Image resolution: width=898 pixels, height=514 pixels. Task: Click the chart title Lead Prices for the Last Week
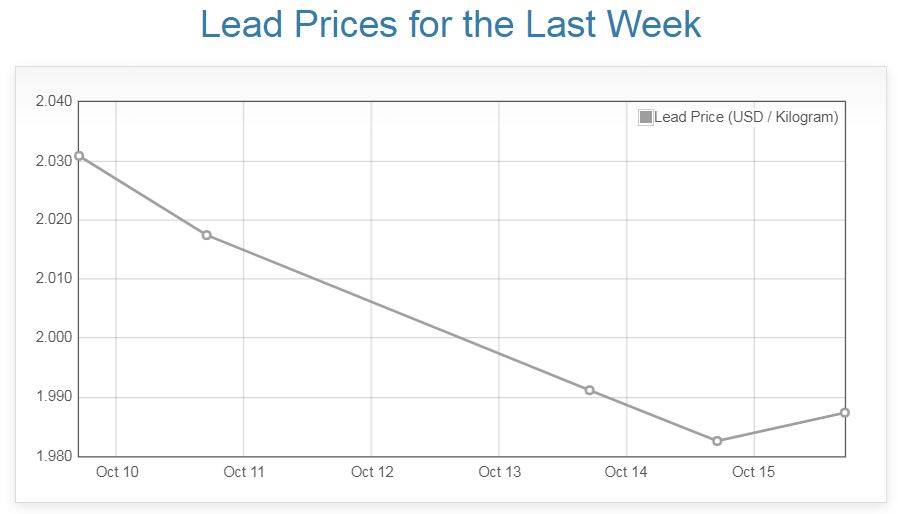[x=449, y=25]
